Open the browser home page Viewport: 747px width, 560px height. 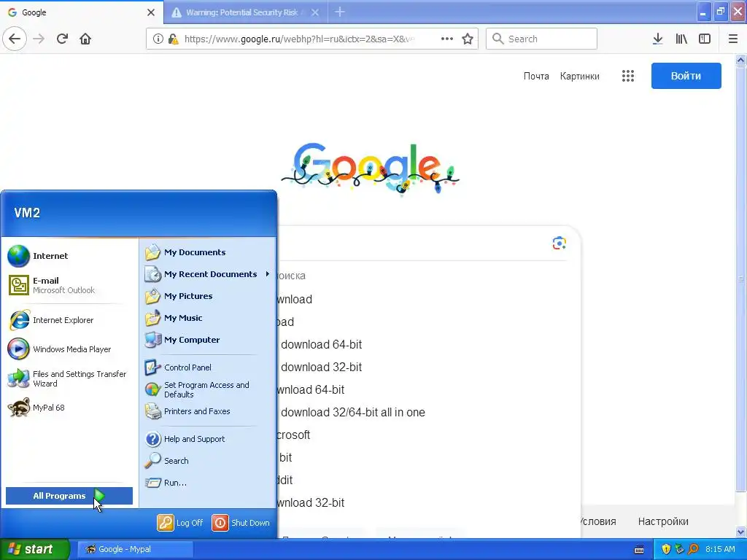85,39
